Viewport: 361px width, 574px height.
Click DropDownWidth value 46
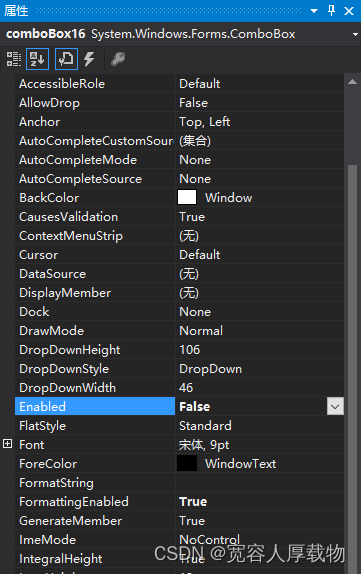[186, 388]
